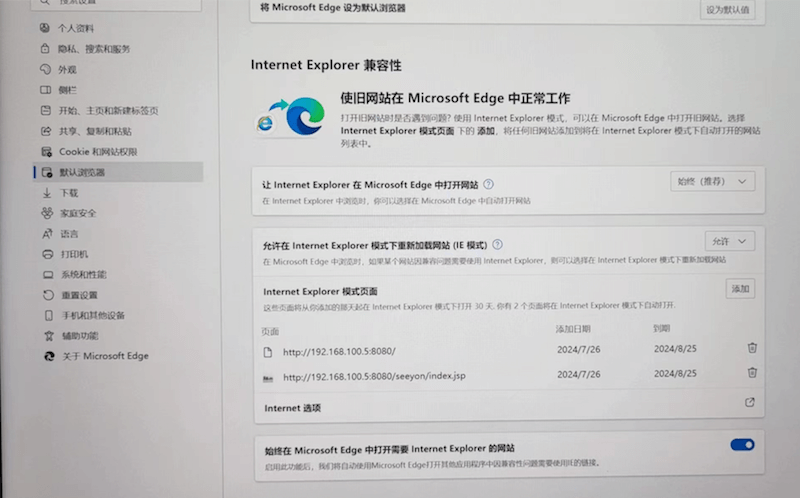Toggle 始终在 Microsoft Edge 中打开需要 IE 的网站
The width and height of the screenshot is (800, 498).
tap(742, 445)
